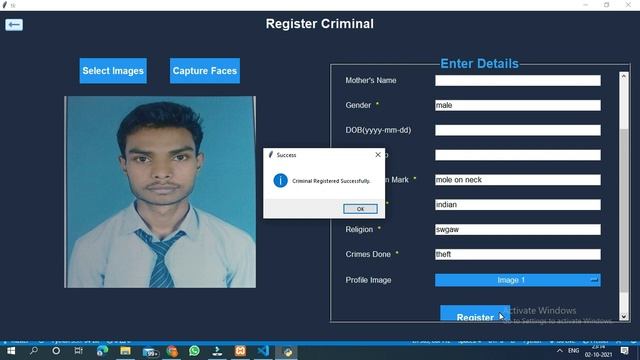
Task: Click the Register button
Action: coord(475,313)
